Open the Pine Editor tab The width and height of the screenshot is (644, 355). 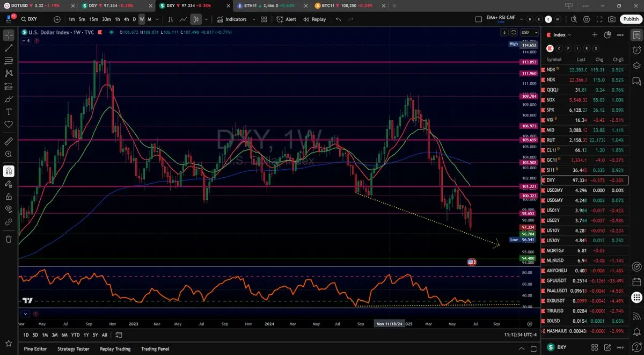(x=35, y=349)
